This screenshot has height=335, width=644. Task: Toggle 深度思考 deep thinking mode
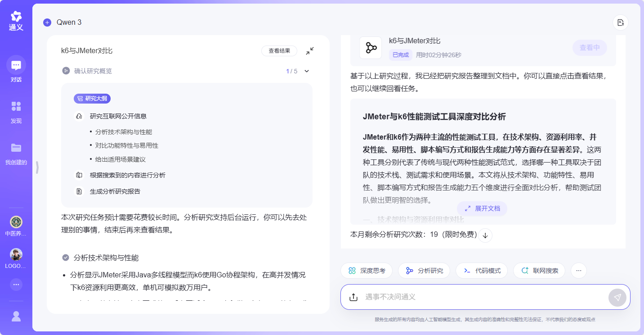367,271
